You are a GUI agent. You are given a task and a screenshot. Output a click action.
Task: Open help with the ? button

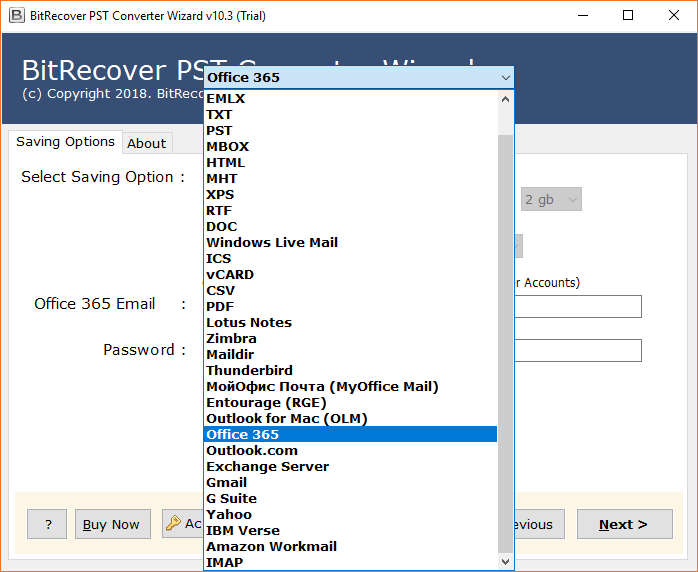click(x=47, y=524)
